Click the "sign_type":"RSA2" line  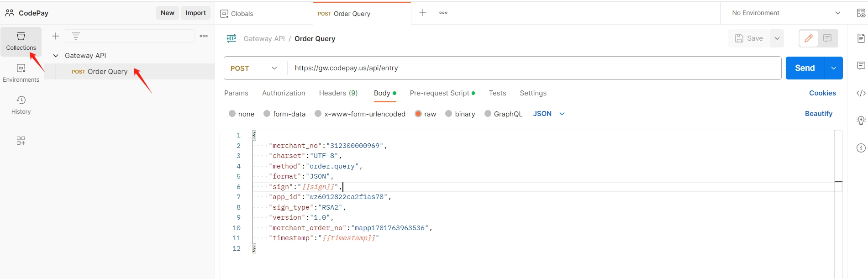(x=307, y=207)
